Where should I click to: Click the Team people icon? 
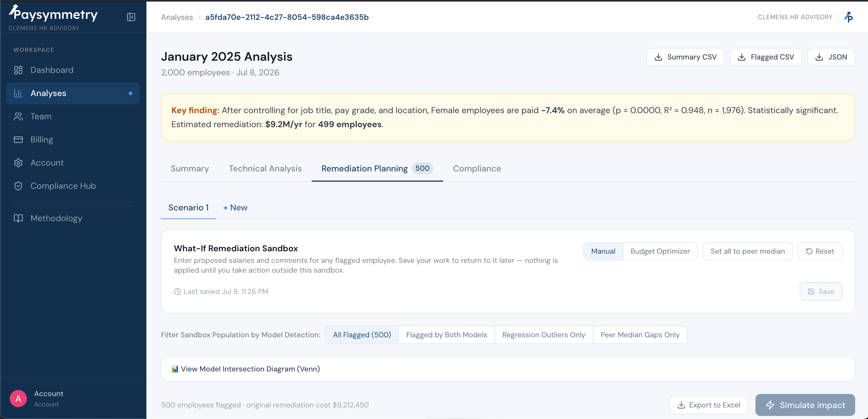coord(18,116)
